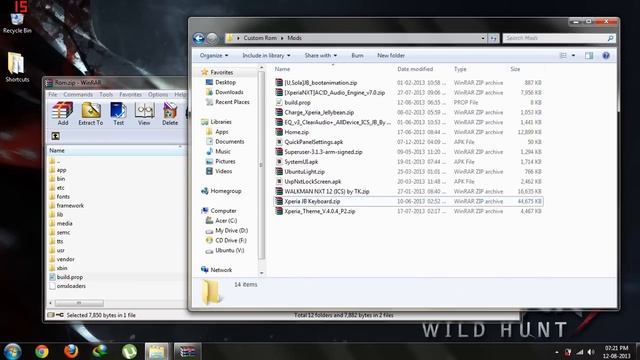Toggle the preview pane icon
Screen dimensions: 640x360
coord(589,56)
